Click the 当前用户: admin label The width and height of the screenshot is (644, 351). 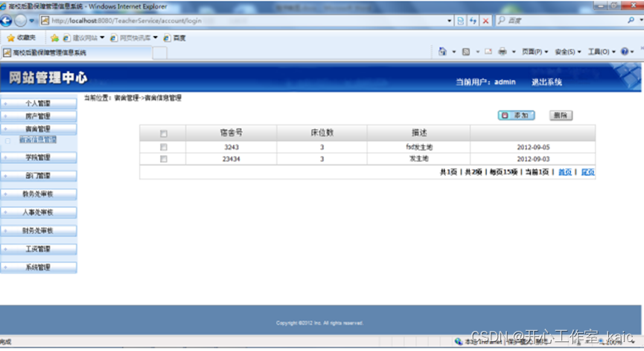coord(485,82)
